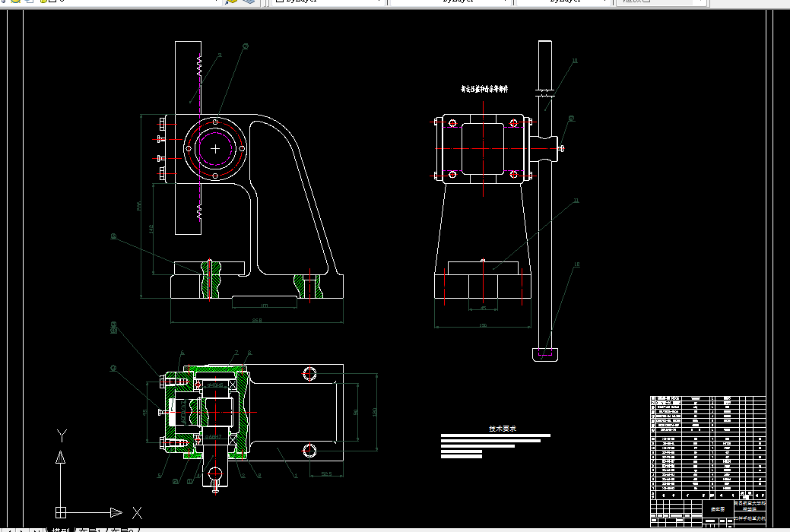
Task: Click the 装配图 cell in title block
Action: coord(718,509)
